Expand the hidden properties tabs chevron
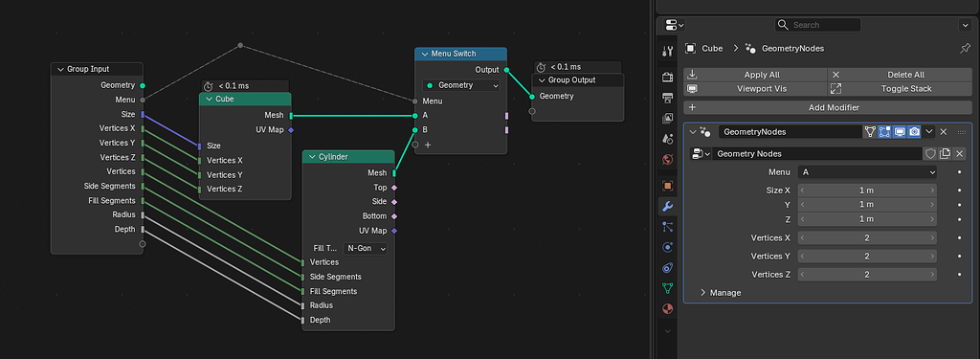 (x=667, y=330)
